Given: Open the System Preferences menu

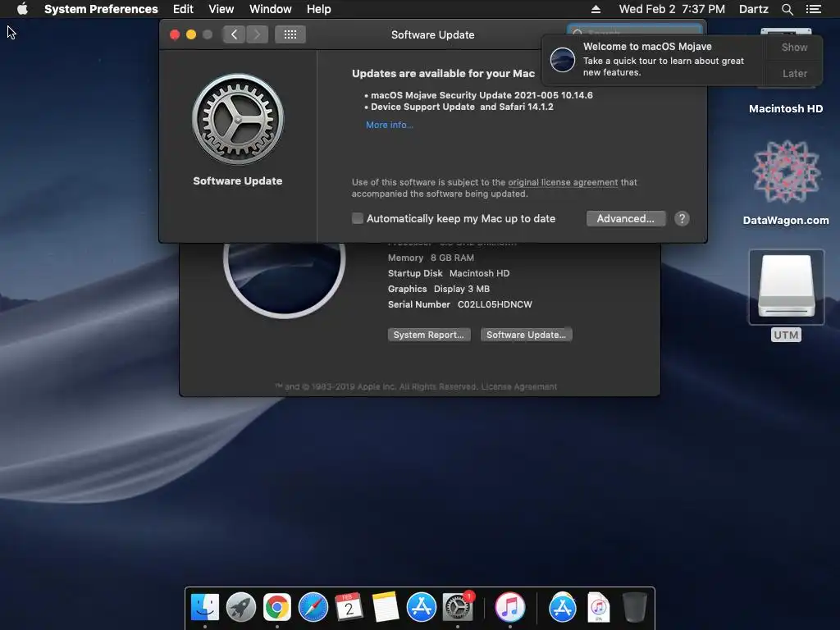Looking at the screenshot, I should [x=101, y=9].
